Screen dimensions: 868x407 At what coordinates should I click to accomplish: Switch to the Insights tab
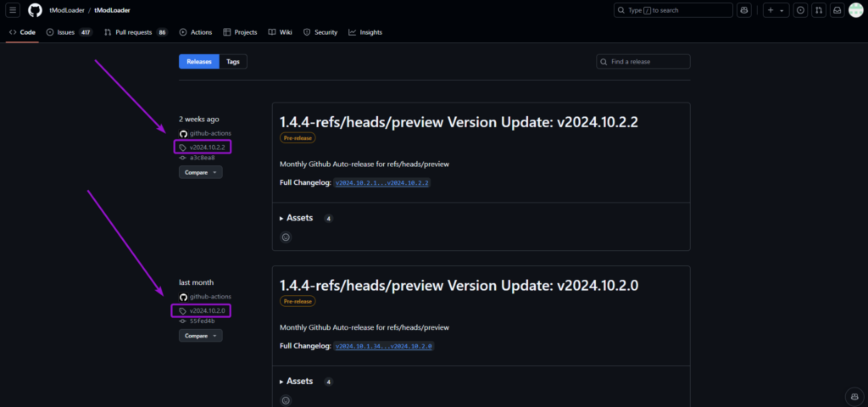[x=365, y=32]
